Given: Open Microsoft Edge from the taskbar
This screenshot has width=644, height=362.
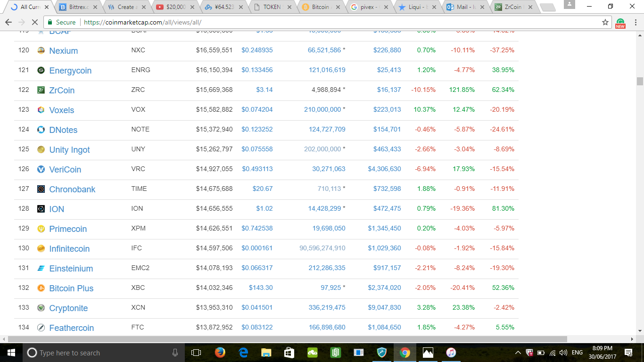Looking at the screenshot, I should click(x=243, y=352).
